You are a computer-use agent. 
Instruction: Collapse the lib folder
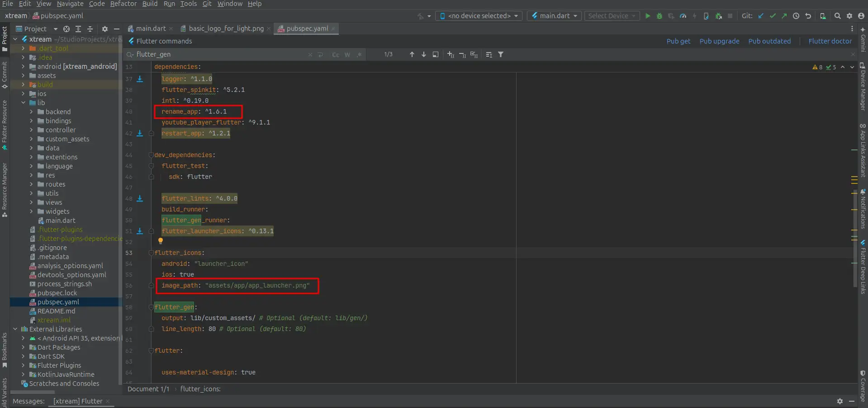coord(23,103)
